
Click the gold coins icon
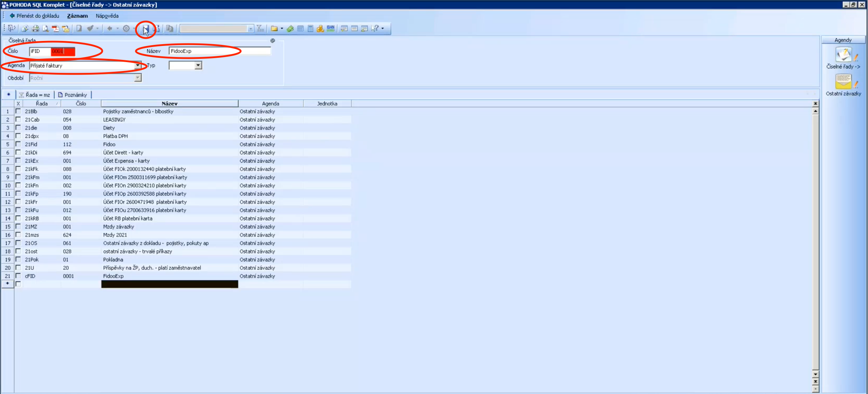(x=320, y=28)
